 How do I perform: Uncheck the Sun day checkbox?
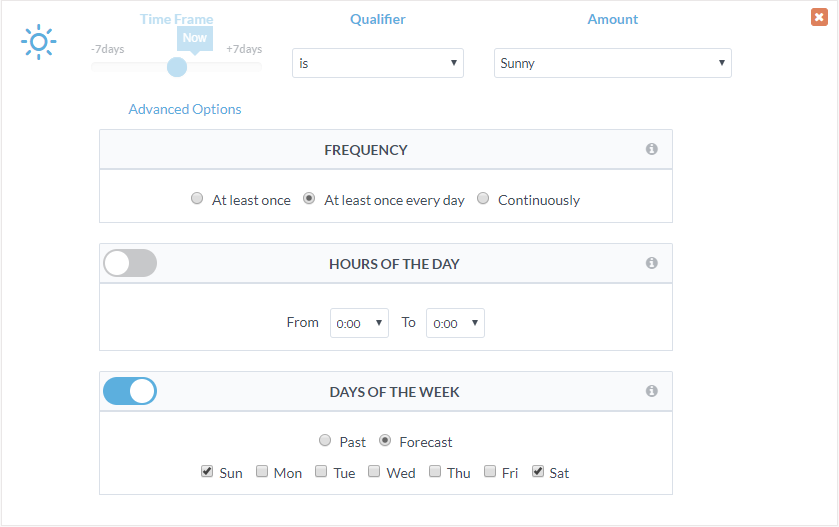click(x=207, y=471)
